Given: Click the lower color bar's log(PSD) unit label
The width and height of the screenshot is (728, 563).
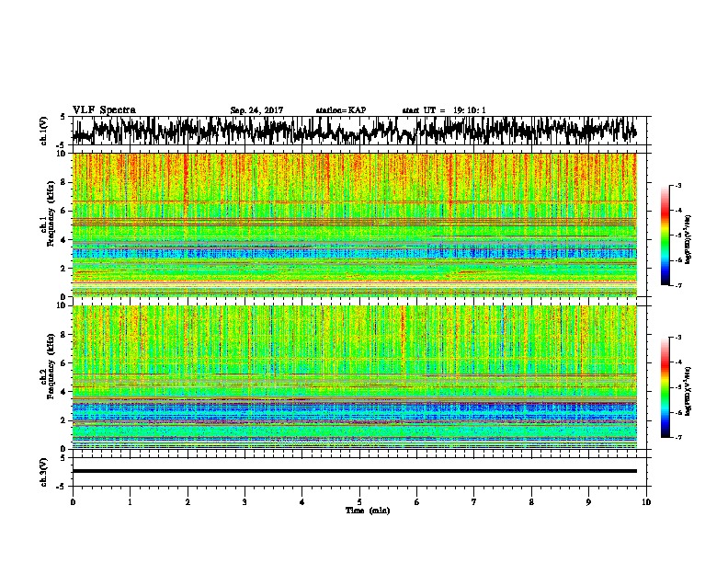Looking at the screenshot, I should point(688,391).
